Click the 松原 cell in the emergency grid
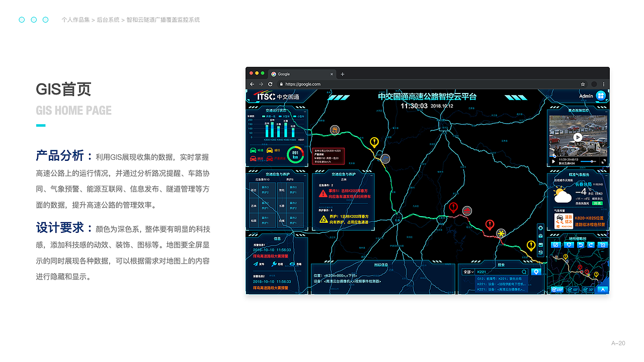 (254, 221)
